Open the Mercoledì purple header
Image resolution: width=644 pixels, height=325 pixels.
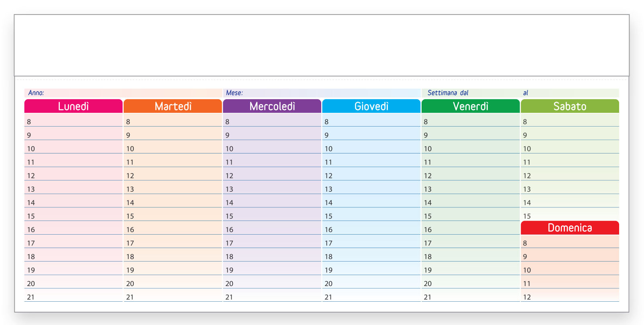[272, 106]
